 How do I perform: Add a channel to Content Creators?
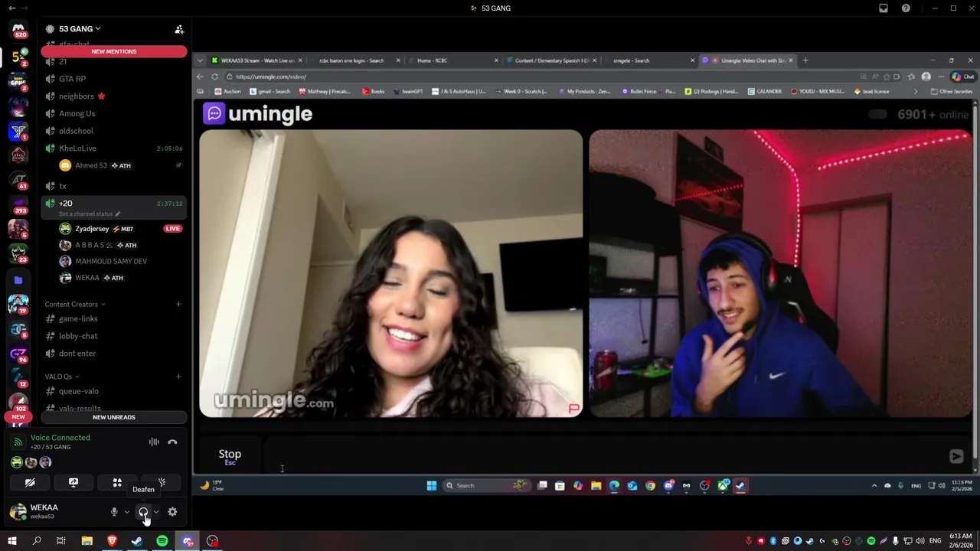178,305
